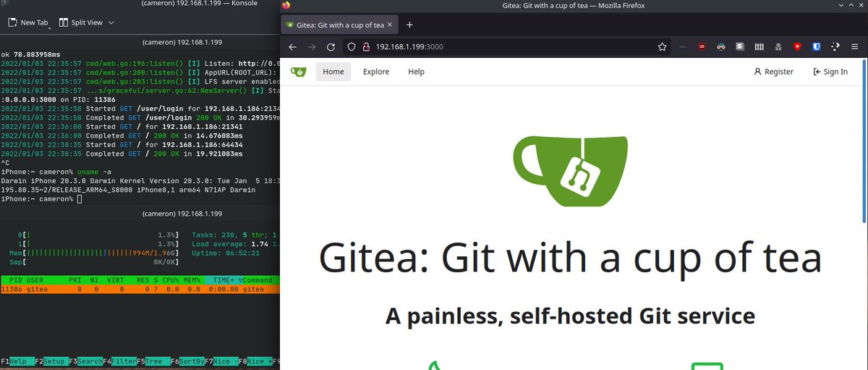Sort htop by the TIME+ column header
Viewport: 868px width, 370px height.
pyautogui.click(x=224, y=280)
